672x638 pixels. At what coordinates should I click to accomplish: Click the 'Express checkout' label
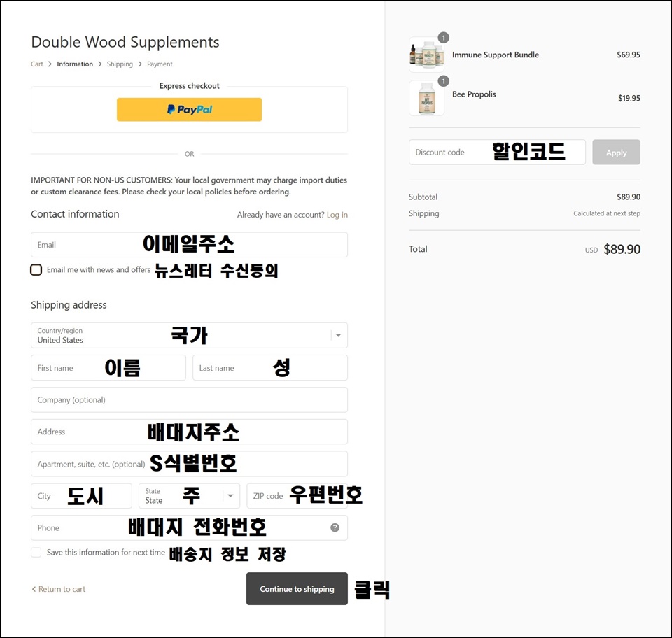[x=190, y=85]
